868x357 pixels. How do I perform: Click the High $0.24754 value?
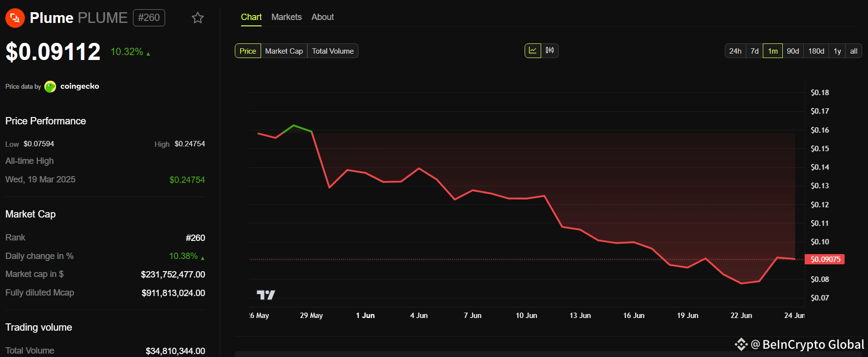(190, 144)
